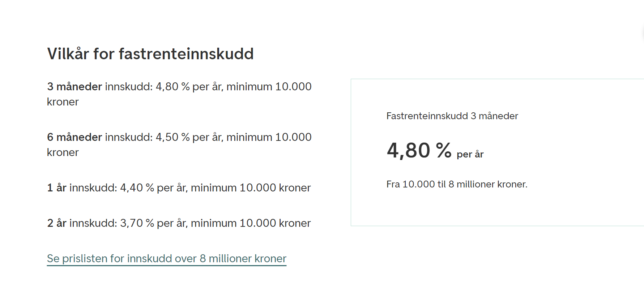
Task: Click "kroner" on the line below 6 måneder
Action: 63,152
